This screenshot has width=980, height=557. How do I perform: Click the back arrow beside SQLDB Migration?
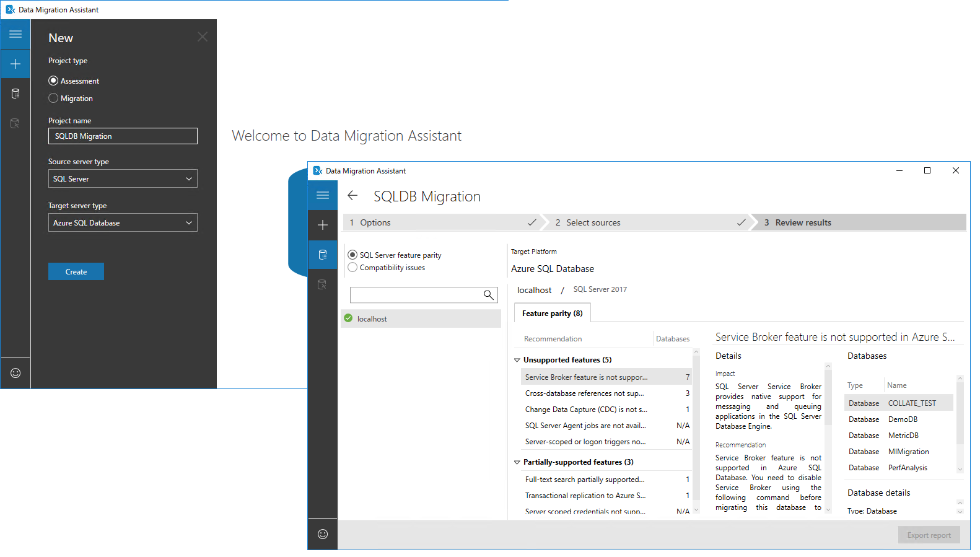[352, 196]
